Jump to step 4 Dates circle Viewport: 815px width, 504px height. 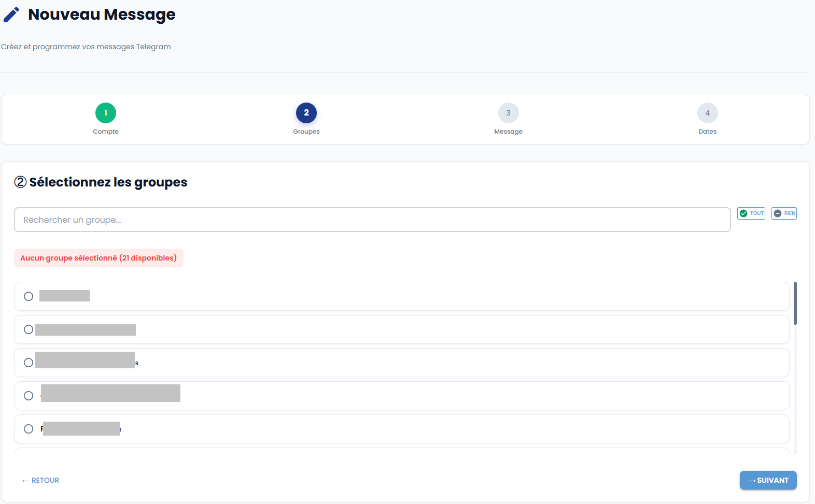707,113
